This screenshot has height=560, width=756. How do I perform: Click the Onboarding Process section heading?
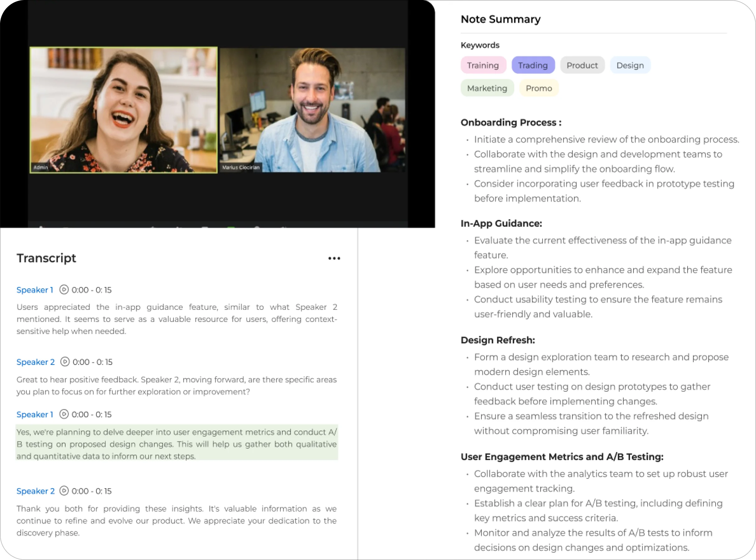511,122
